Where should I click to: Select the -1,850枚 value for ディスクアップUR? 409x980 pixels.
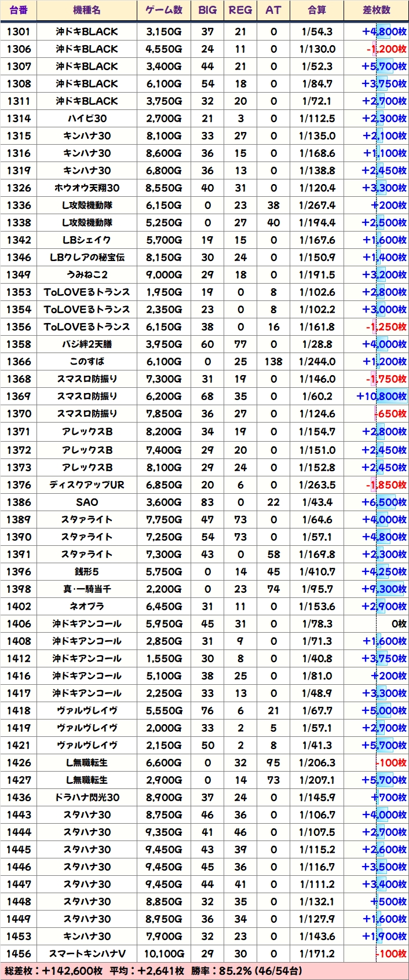coord(386,485)
